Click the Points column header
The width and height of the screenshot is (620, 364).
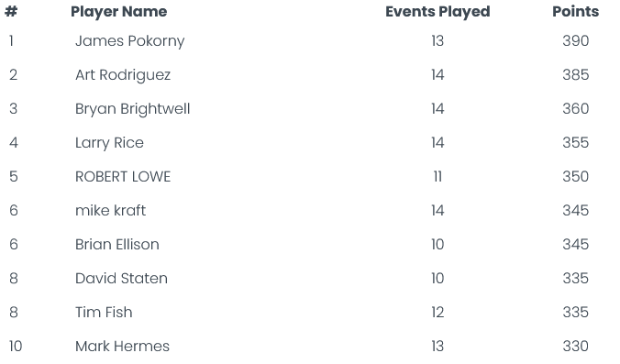pos(575,12)
